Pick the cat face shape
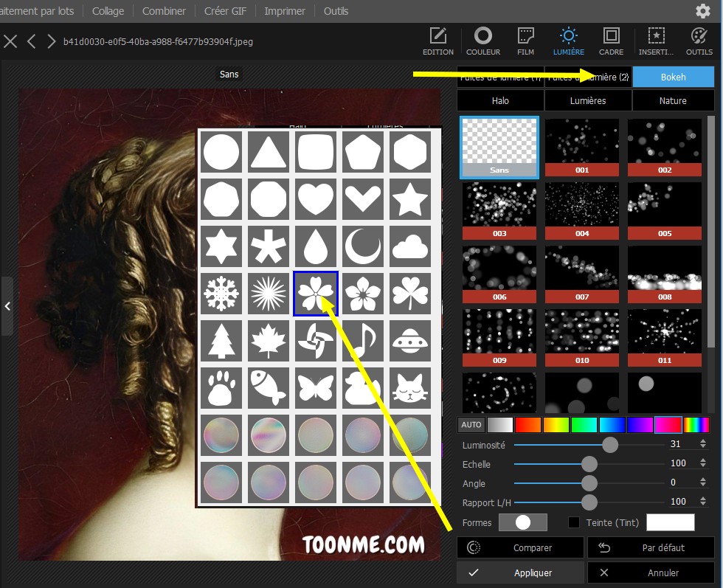The image size is (723, 588). tap(410, 388)
